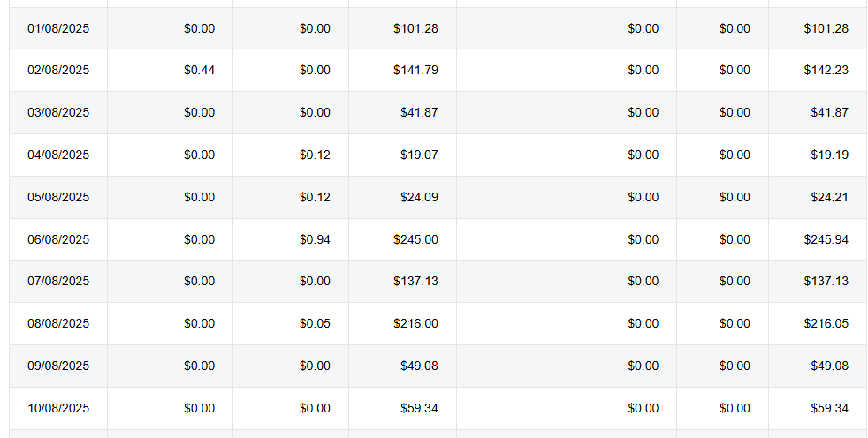868x438 pixels.
Task: Select the 10/08/2025 date cell
Action: tap(58, 408)
